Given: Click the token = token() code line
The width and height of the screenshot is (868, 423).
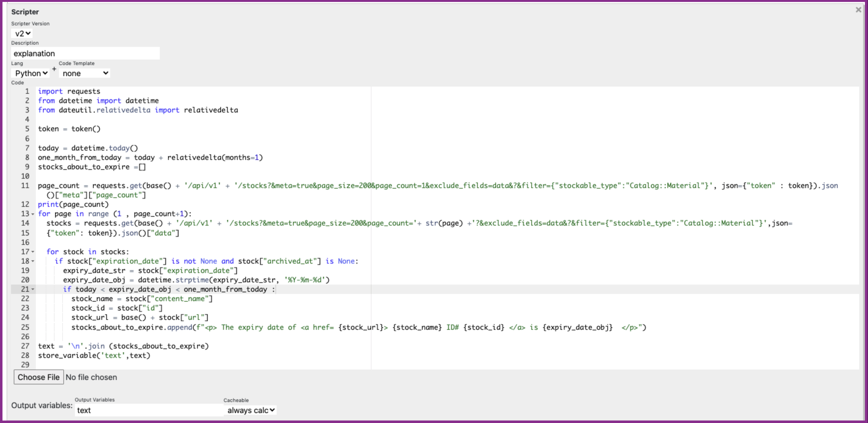Looking at the screenshot, I should point(69,129).
